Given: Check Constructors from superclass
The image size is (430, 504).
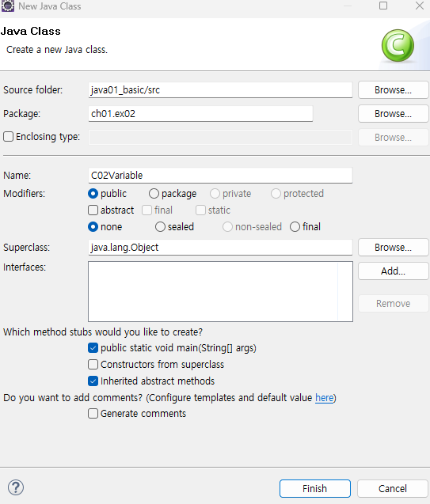Looking at the screenshot, I should coord(93,365).
